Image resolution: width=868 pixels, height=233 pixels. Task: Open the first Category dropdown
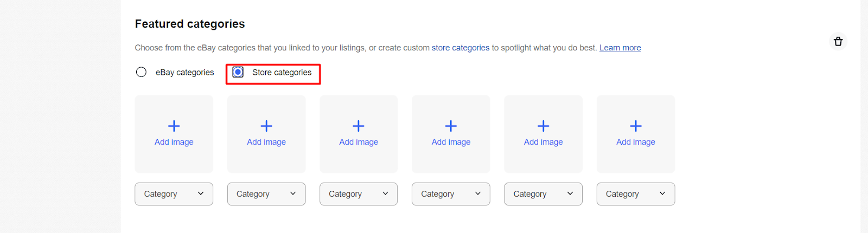click(x=174, y=194)
